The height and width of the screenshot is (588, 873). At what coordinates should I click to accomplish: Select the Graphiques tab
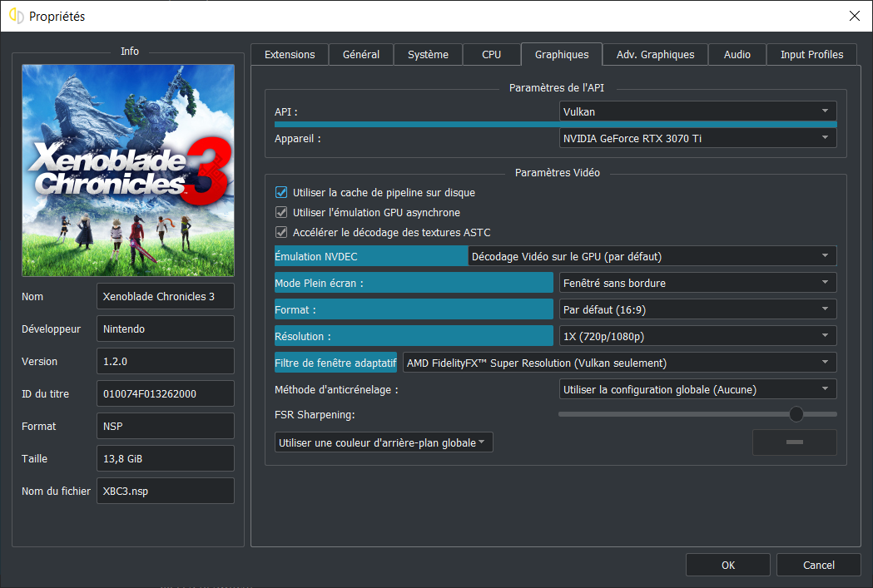click(x=561, y=55)
